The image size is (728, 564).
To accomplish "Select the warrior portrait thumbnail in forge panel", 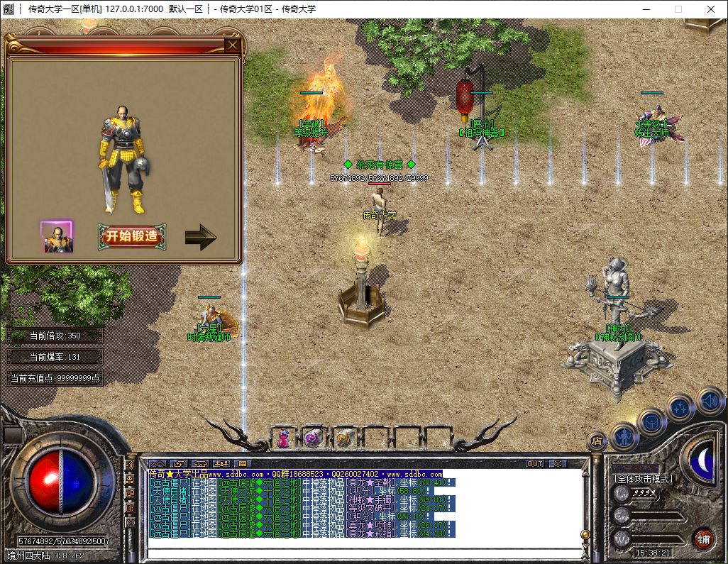I will pyautogui.click(x=57, y=237).
